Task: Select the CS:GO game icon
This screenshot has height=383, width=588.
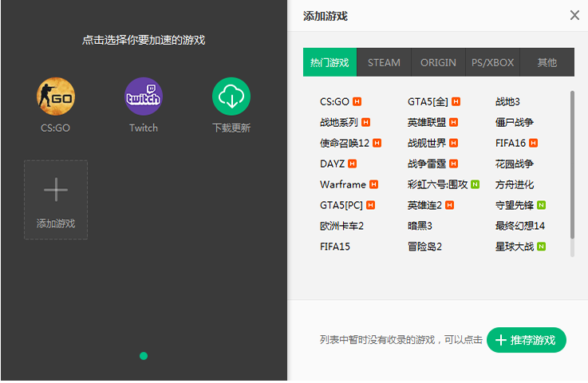Action: pyautogui.click(x=56, y=97)
